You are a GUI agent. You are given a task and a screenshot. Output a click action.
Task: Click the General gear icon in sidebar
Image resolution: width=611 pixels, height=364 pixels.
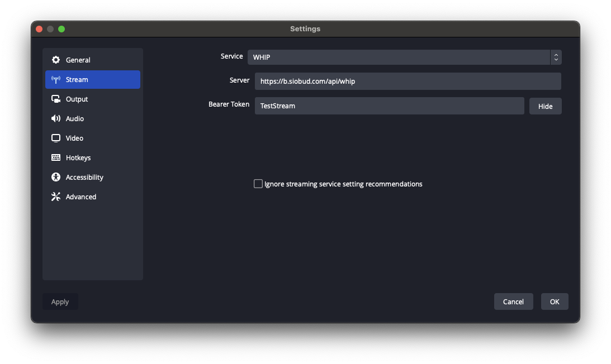click(x=56, y=60)
